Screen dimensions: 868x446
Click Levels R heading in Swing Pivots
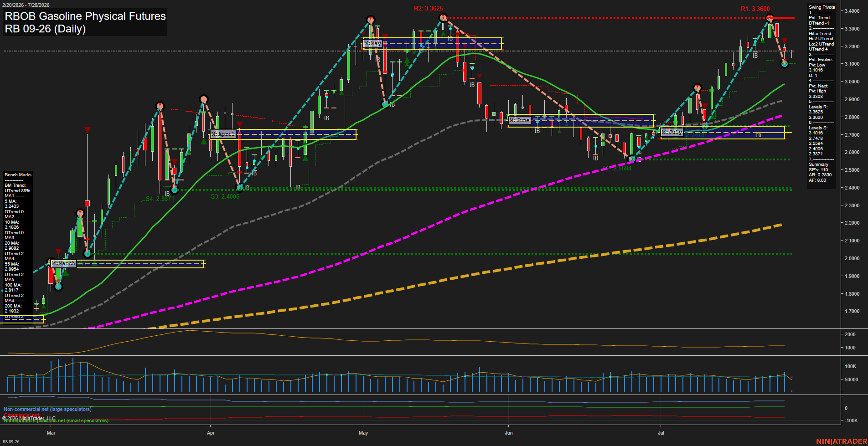tap(818, 107)
